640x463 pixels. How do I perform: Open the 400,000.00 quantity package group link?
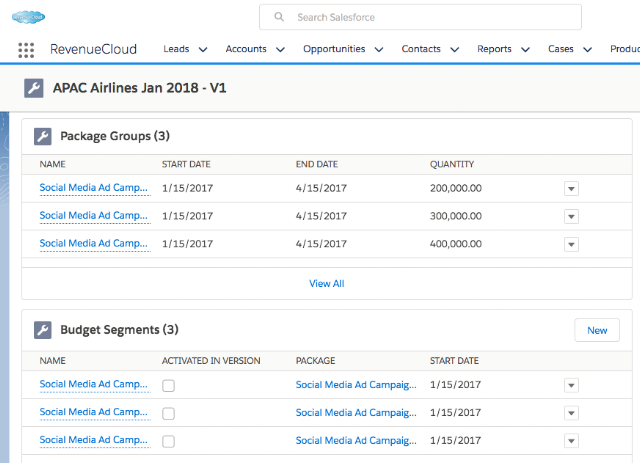click(x=93, y=243)
